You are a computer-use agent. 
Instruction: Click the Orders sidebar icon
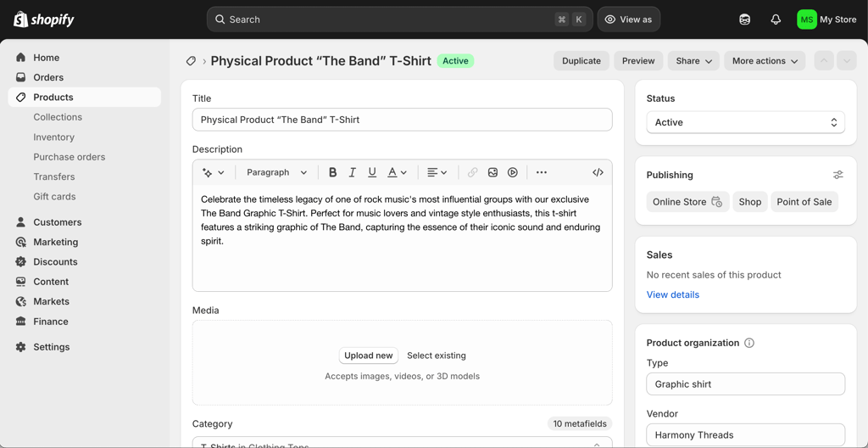pyautogui.click(x=20, y=77)
